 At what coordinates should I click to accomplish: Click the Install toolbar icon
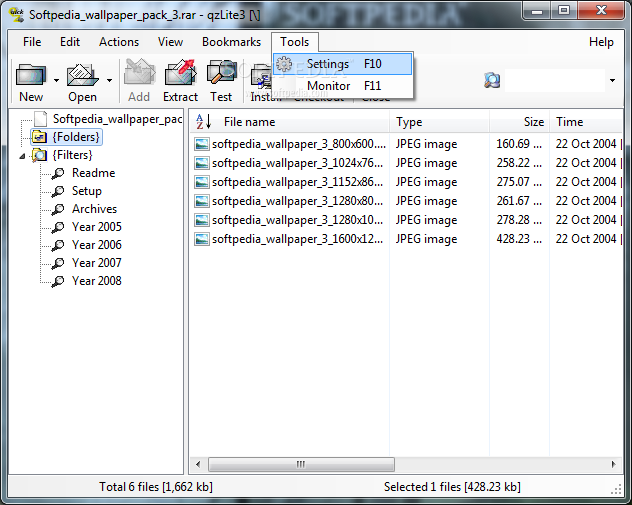[261, 77]
